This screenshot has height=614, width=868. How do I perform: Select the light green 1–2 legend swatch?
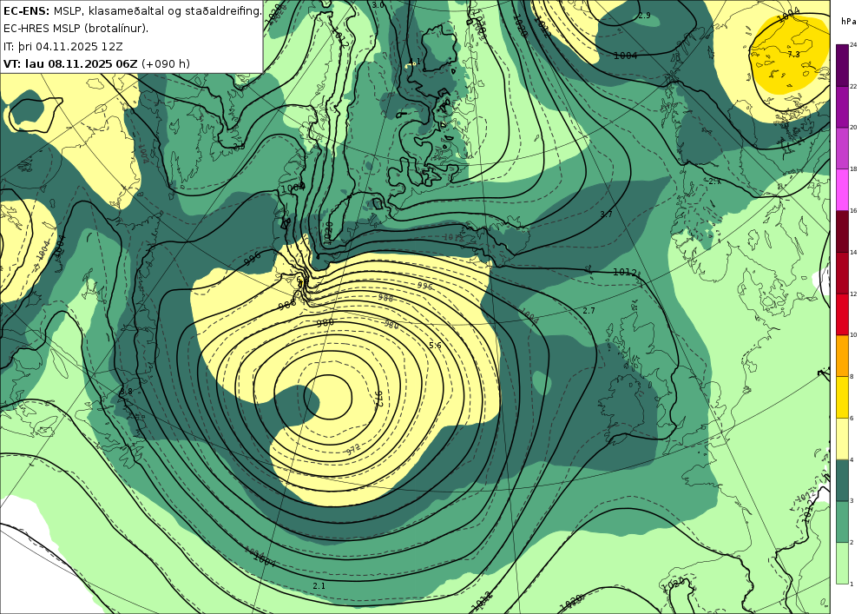click(842, 563)
